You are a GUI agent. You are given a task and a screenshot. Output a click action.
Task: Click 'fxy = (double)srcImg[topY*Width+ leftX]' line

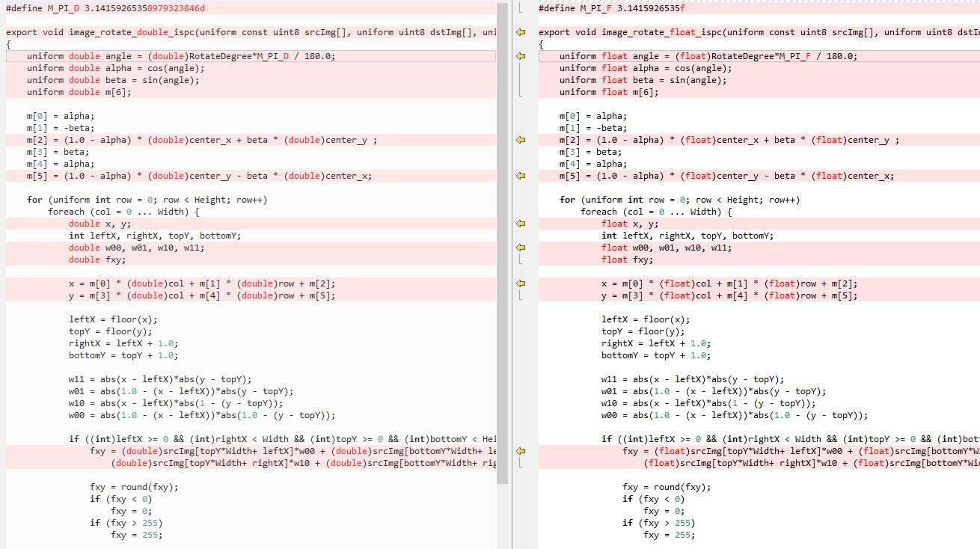(293, 451)
